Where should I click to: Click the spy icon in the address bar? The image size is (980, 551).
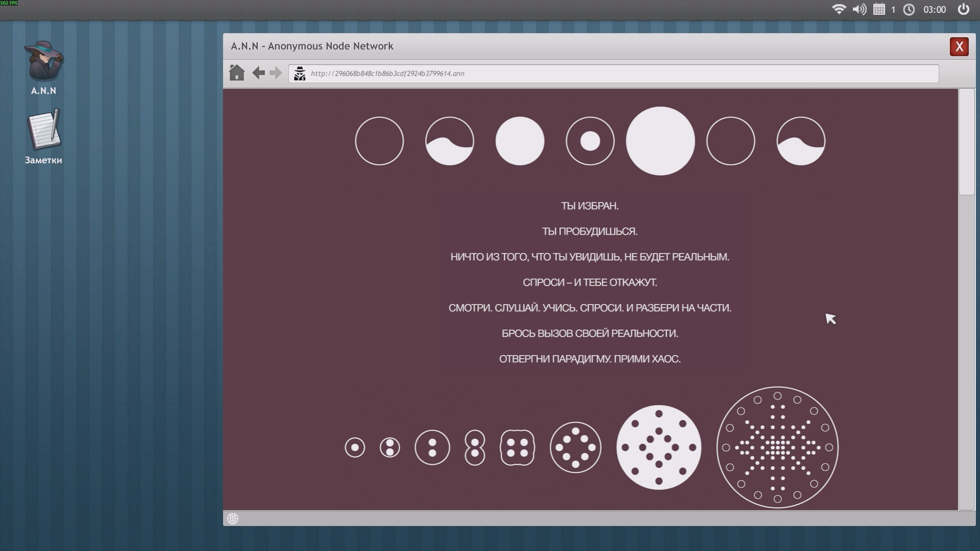[x=300, y=73]
